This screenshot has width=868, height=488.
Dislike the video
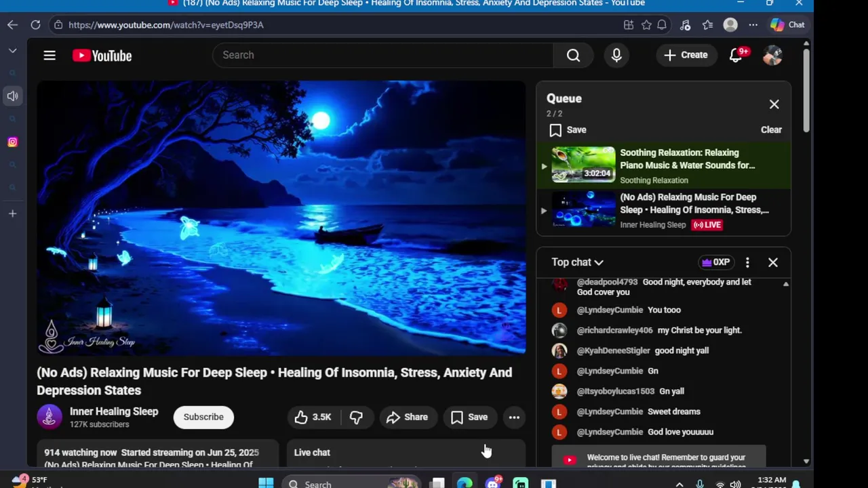[356, 417]
